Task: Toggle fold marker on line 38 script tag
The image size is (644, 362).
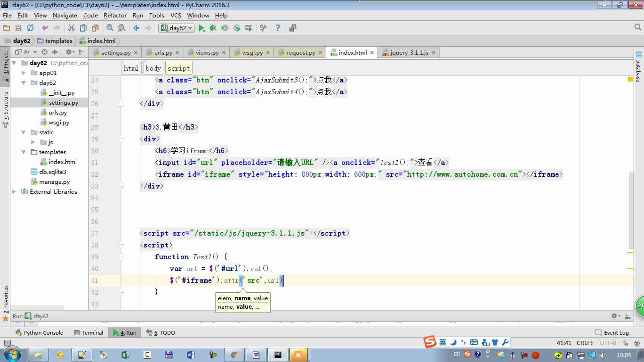Action: click(121, 245)
